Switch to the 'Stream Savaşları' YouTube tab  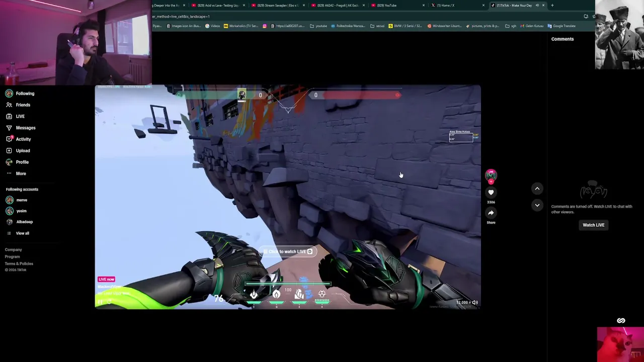pos(278,6)
